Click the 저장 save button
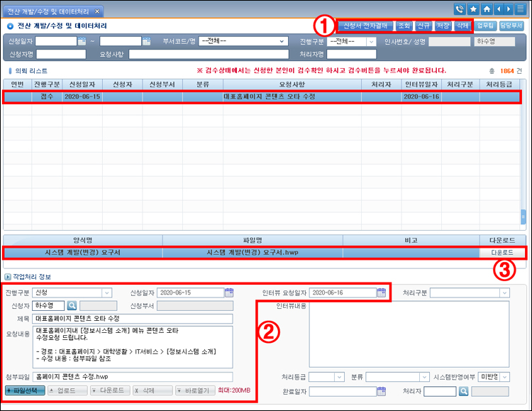532x411 pixels. pyautogui.click(x=443, y=26)
